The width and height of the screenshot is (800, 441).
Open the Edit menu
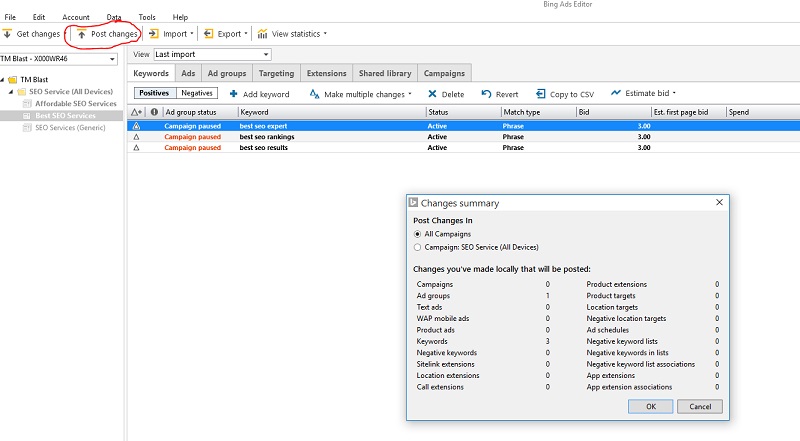[39, 17]
